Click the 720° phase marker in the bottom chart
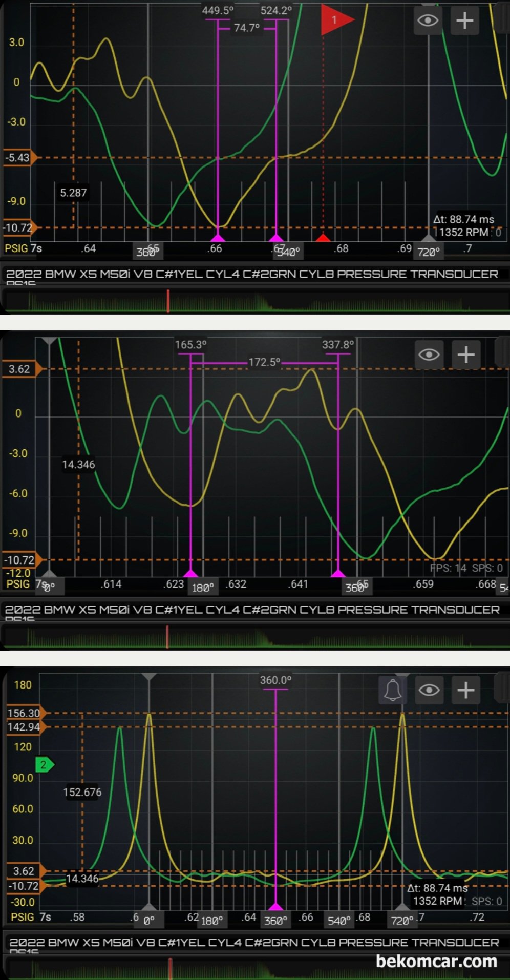The width and height of the screenshot is (510, 980). click(x=402, y=921)
